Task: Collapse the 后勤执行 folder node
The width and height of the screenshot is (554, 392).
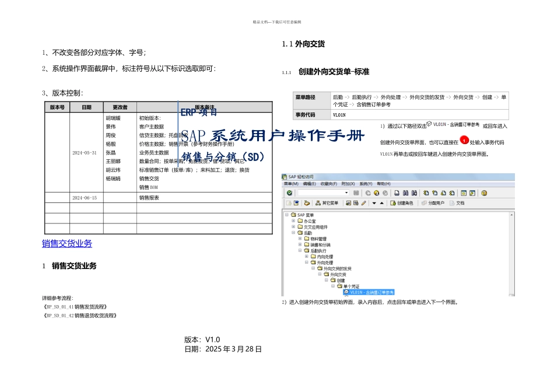Action: 300,250
